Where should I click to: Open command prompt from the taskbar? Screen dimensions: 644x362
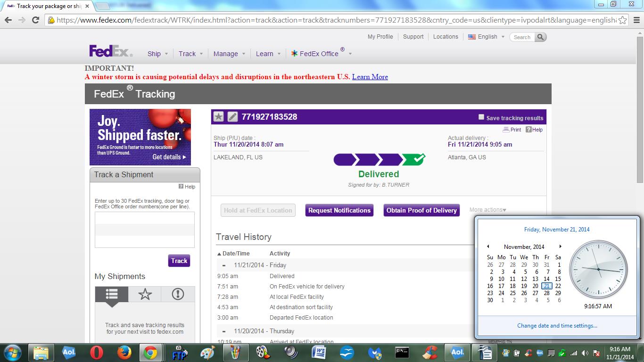402,353
